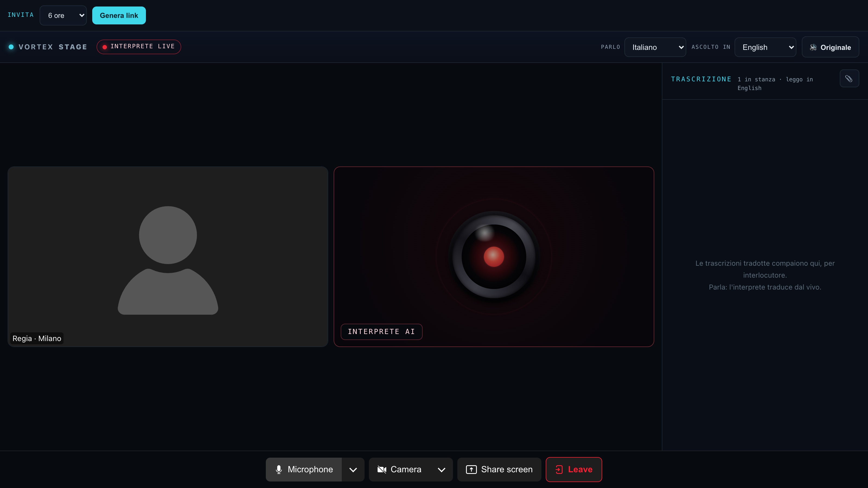Click the VORTEX STAGE title
This screenshot has width=868, height=488.
coord(53,47)
